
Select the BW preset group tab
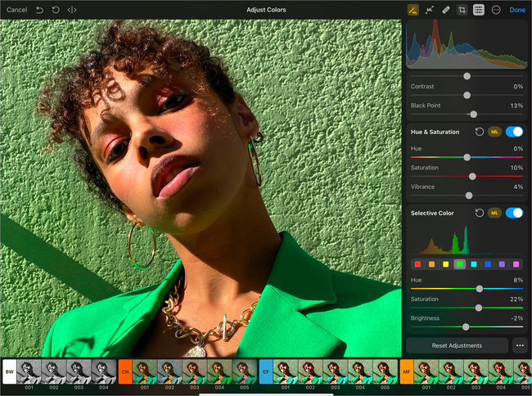click(x=10, y=371)
